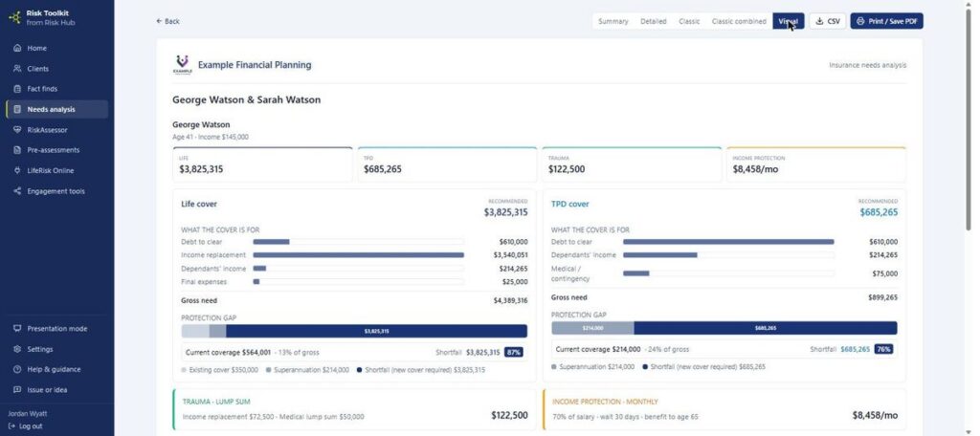Screen dimensions: 980x436
Task: Select the Classic combined tab
Action: (x=739, y=21)
